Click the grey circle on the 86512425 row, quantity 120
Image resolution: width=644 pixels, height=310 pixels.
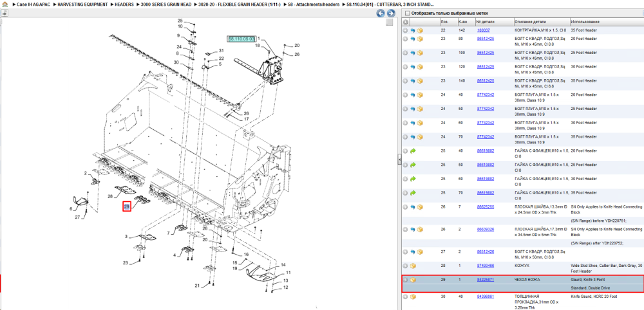405,67
